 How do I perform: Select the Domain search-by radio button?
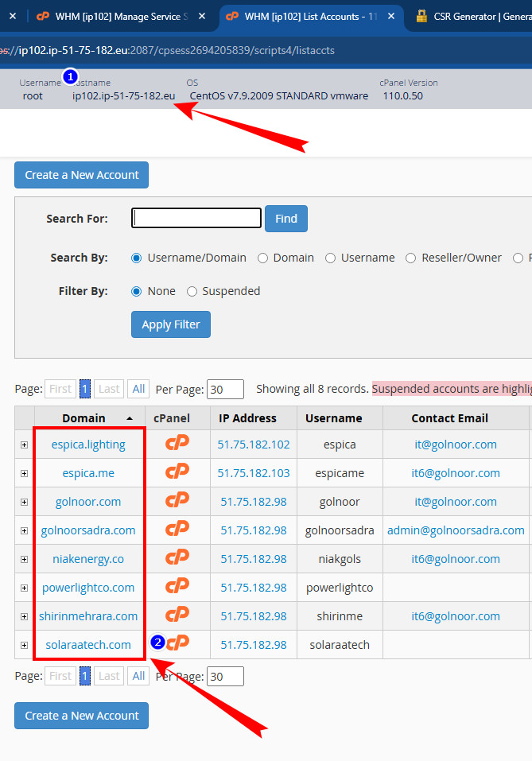[x=263, y=258]
